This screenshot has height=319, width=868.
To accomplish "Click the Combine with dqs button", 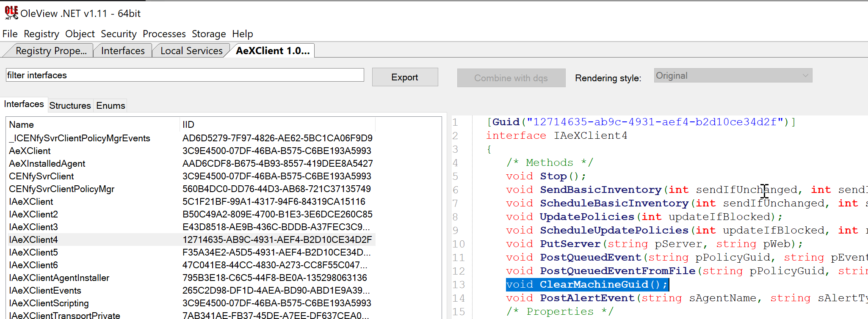I will (x=511, y=78).
